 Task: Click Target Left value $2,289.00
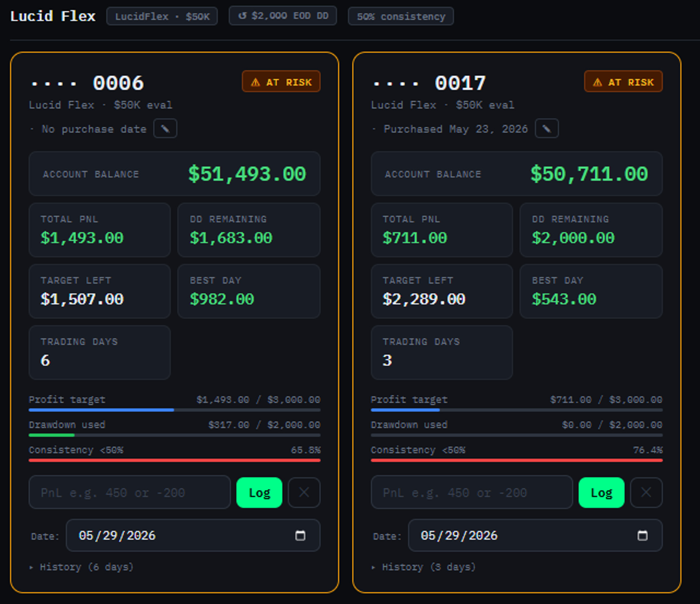(x=424, y=299)
